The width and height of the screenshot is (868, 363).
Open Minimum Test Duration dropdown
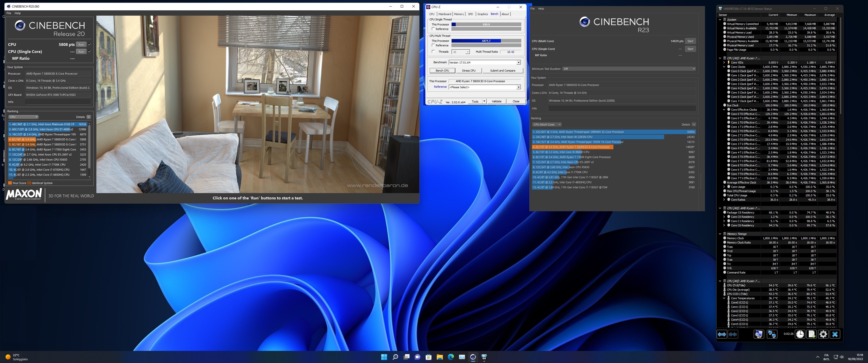[629, 69]
